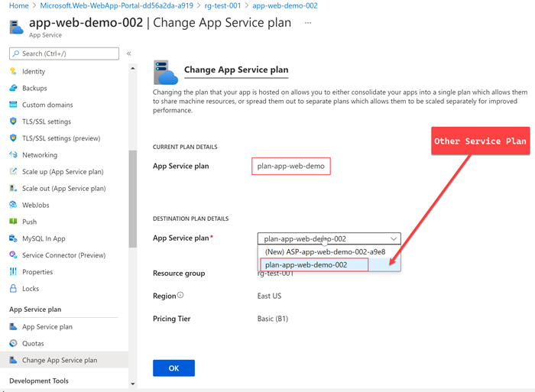Open Networking settings
This screenshot has width=535, height=392.
pyautogui.click(x=40, y=155)
